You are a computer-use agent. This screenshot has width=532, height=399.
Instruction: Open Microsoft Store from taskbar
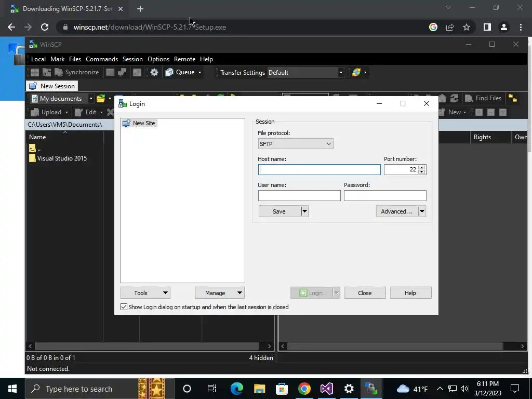[282, 389]
